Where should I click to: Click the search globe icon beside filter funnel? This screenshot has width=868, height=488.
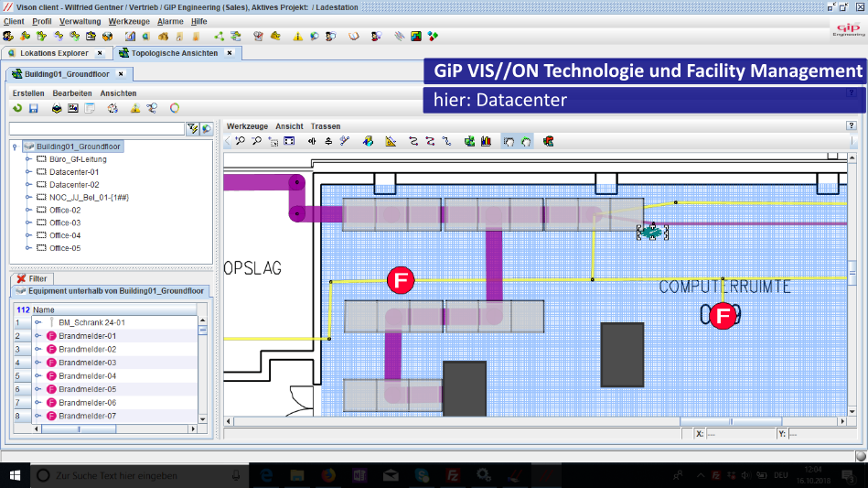207,128
